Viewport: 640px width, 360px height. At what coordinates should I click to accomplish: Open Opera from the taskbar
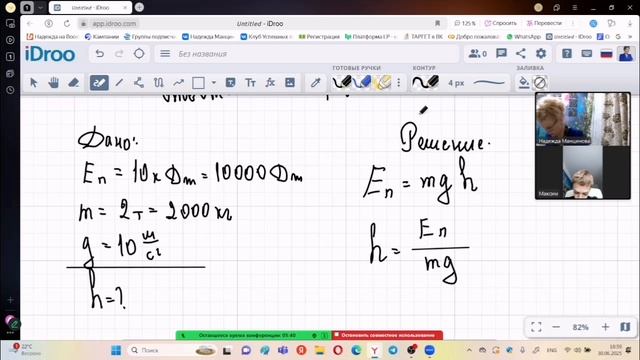point(338,350)
